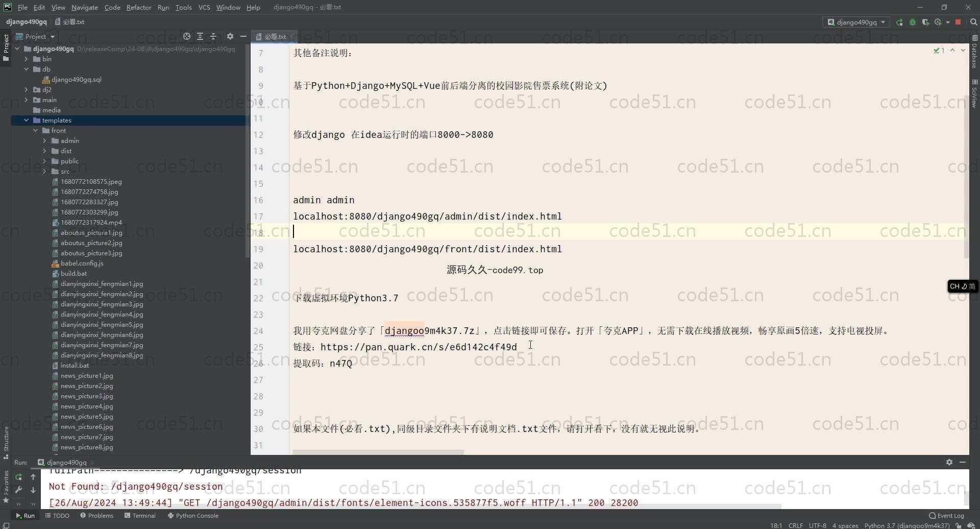Open the Database tool window
The height and width of the screenshot is (529, 980).
tap(974, 52)
